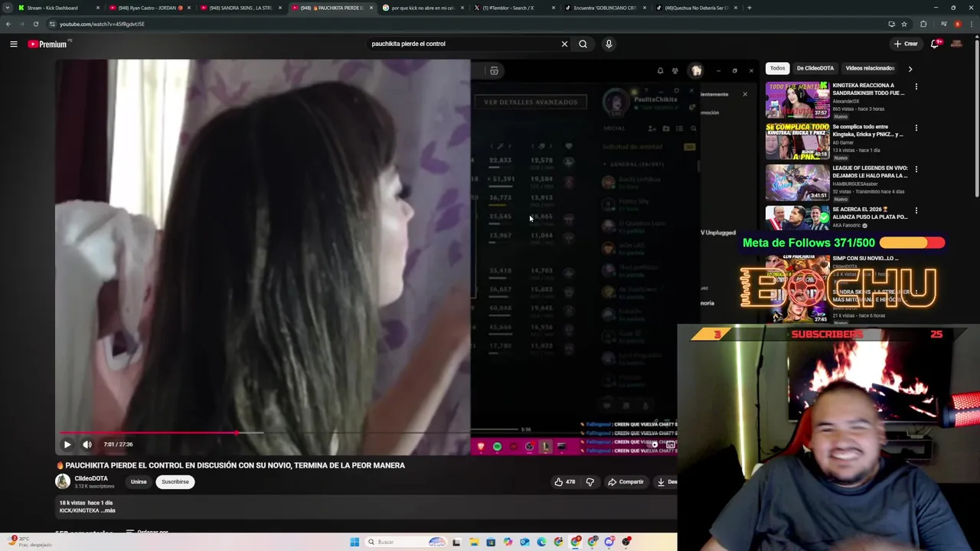Select the Videos relacionados chip
The width and height of the screenshot is (980, 551).
point(870,68)
